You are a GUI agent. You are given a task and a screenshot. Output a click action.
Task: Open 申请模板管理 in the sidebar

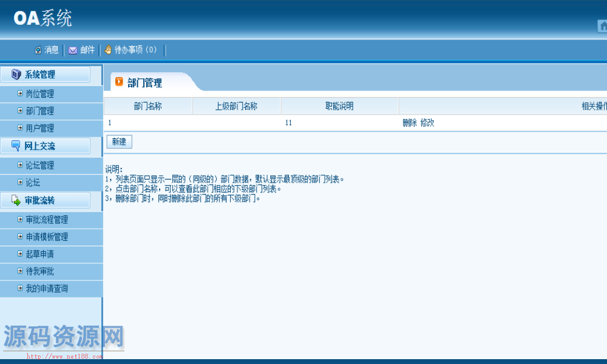pyautogui.click(x=47, y=237)
